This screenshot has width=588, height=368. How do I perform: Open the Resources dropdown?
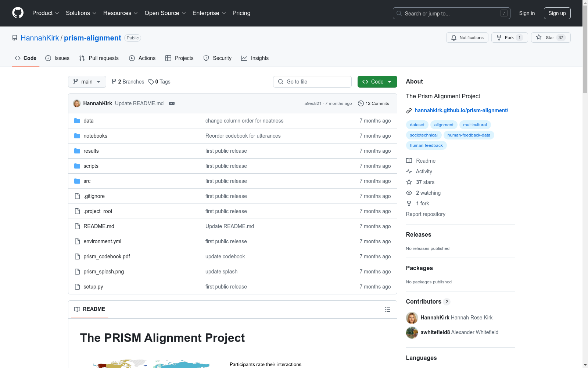click(121, 13)
